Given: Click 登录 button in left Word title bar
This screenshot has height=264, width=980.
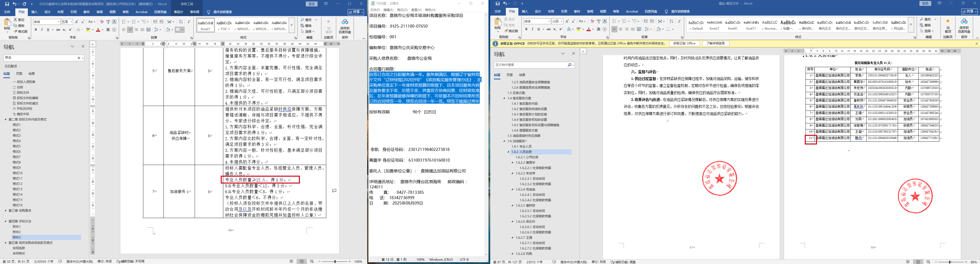Looking at the screenshot, I should [x=312, y=4].
